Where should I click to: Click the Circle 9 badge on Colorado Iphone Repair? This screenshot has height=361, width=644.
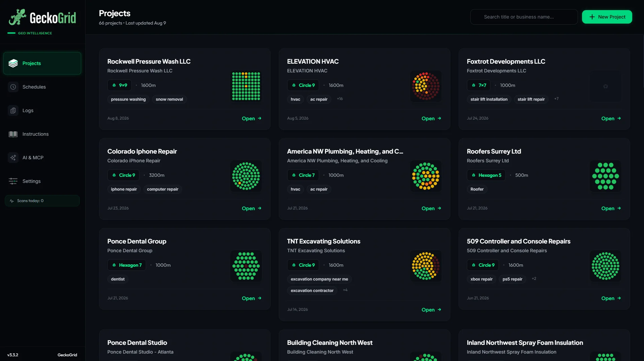(123, 175)
